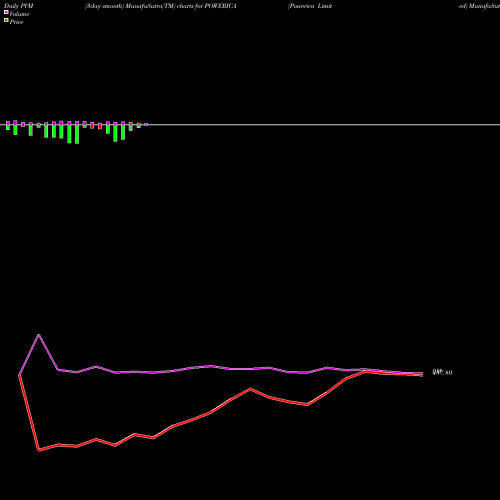Click the Volume legend color marker
Viewport: 500px width, 500px height.
(x=6, y=12)
